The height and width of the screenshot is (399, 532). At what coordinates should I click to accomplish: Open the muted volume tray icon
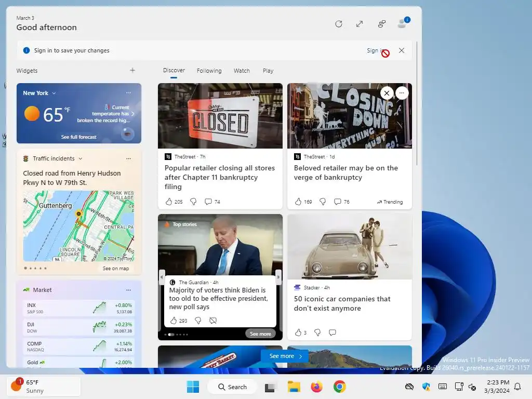tap(472, 387)
